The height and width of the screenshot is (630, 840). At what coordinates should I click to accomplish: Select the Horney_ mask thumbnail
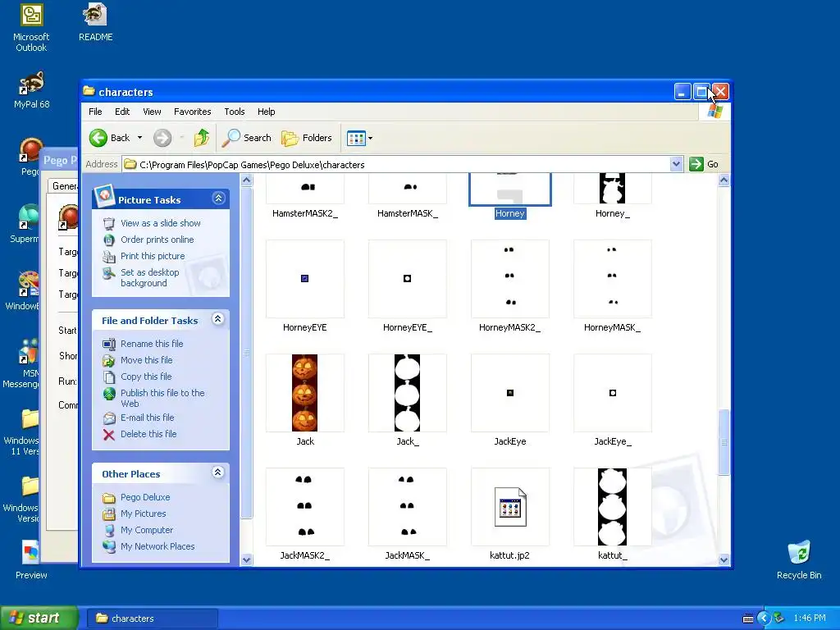pyautogui.click(x=612, y=188)
